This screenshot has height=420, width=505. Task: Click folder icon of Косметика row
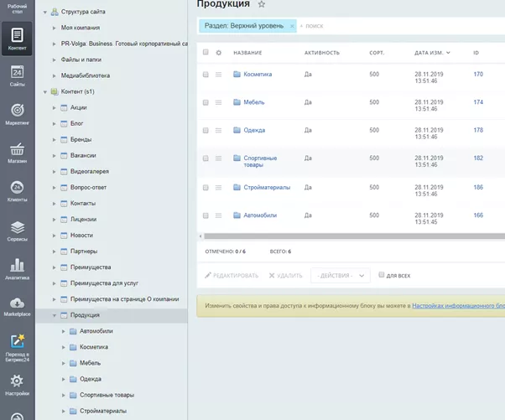237,75
